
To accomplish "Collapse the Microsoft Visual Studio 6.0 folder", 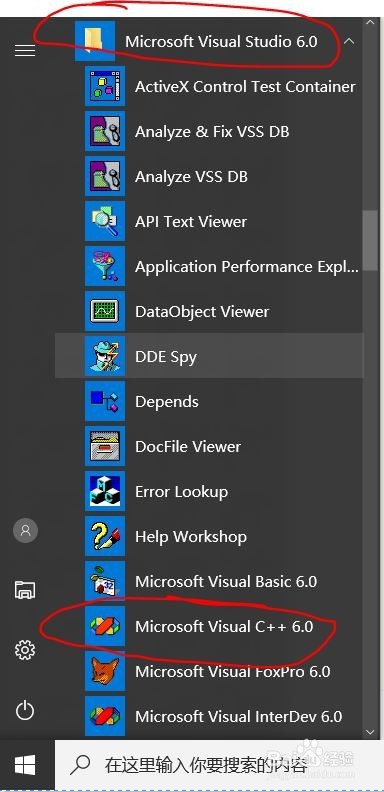I will 349,41.
